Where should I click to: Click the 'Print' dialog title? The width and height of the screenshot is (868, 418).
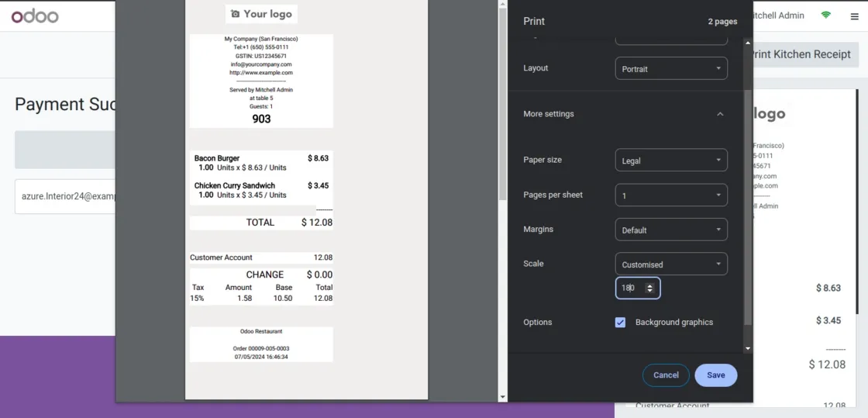pyautogui.click(x=534, y=21)
